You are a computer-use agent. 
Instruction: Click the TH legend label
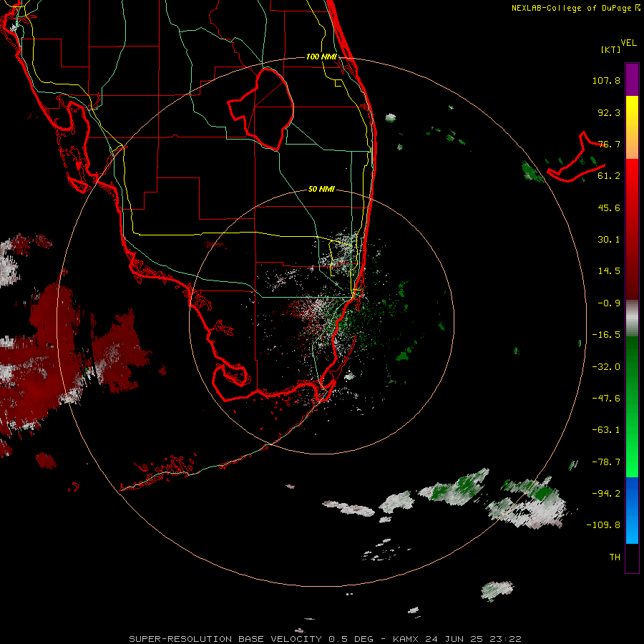[x=615, y=557]
